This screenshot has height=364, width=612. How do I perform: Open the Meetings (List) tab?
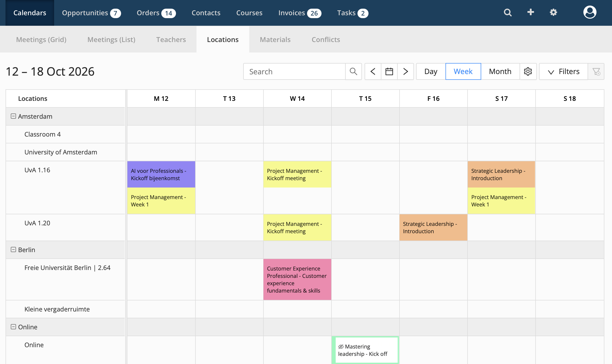tap(111, 39)
